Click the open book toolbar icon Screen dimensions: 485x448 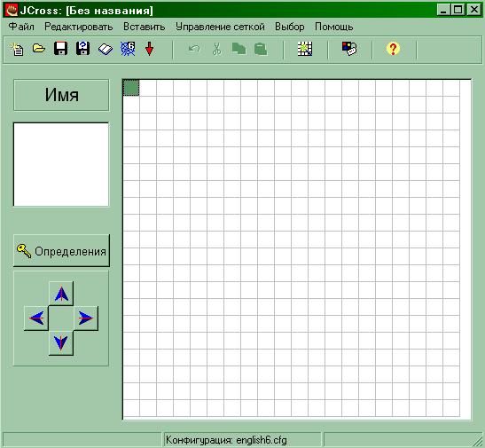pyautogui.click(x=106, y=49)
